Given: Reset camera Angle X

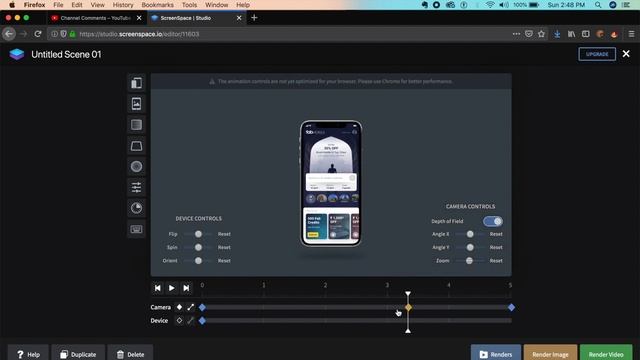Looking at the screenshot, I should tap(496, 234).
